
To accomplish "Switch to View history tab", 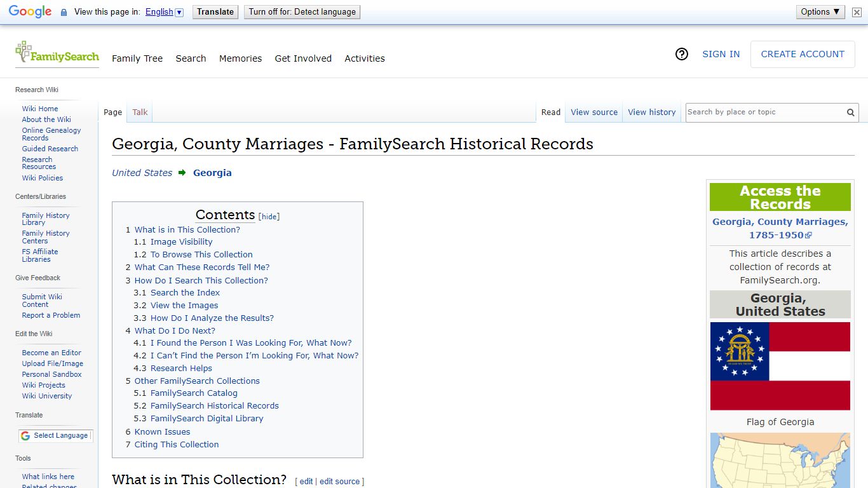I will [x=652, y=112].
